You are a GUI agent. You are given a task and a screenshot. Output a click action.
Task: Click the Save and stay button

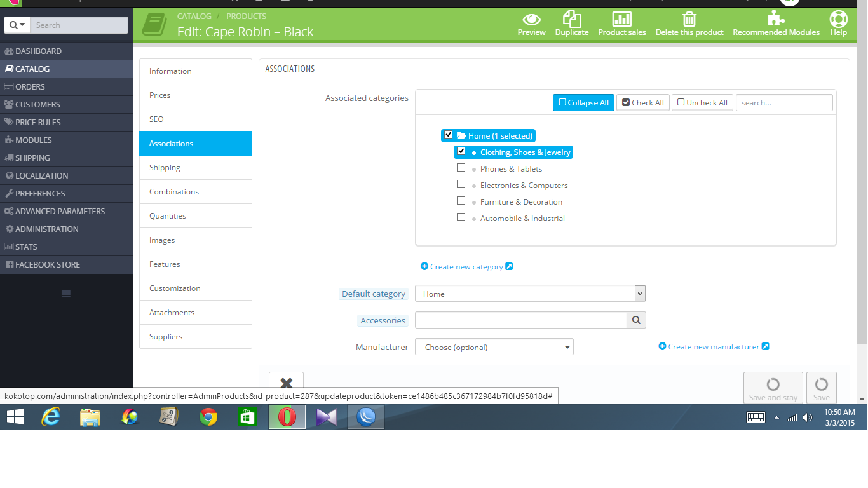point(773,388)
